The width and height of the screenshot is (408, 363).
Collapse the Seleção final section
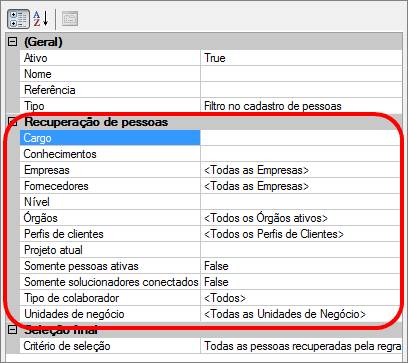click(x=12, y=330)
